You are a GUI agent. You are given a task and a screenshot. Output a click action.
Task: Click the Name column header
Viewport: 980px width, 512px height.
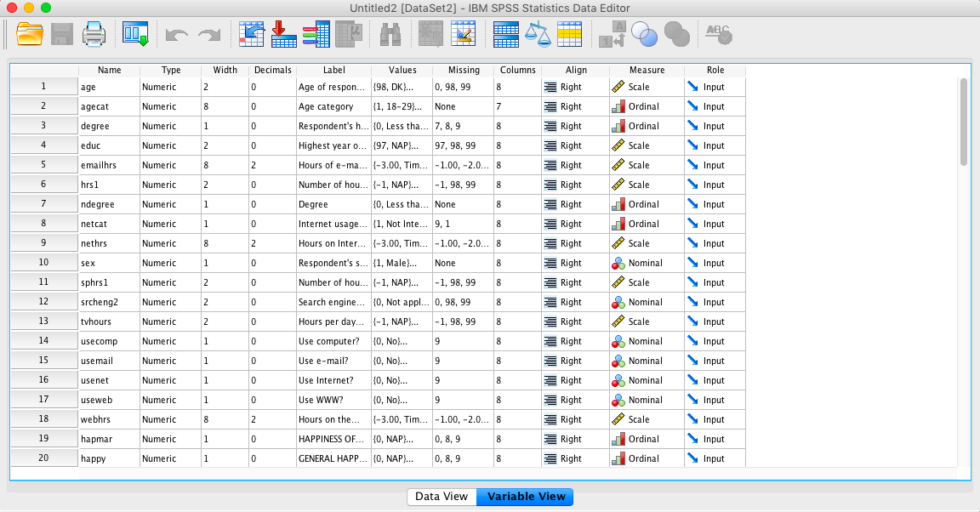(x=109, y=70)
